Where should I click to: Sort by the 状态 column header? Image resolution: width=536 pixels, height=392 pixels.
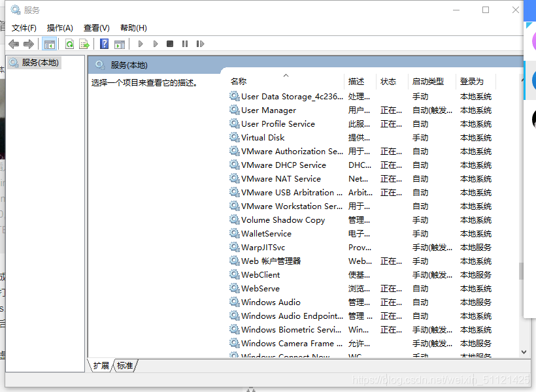[x=388, y=81]
